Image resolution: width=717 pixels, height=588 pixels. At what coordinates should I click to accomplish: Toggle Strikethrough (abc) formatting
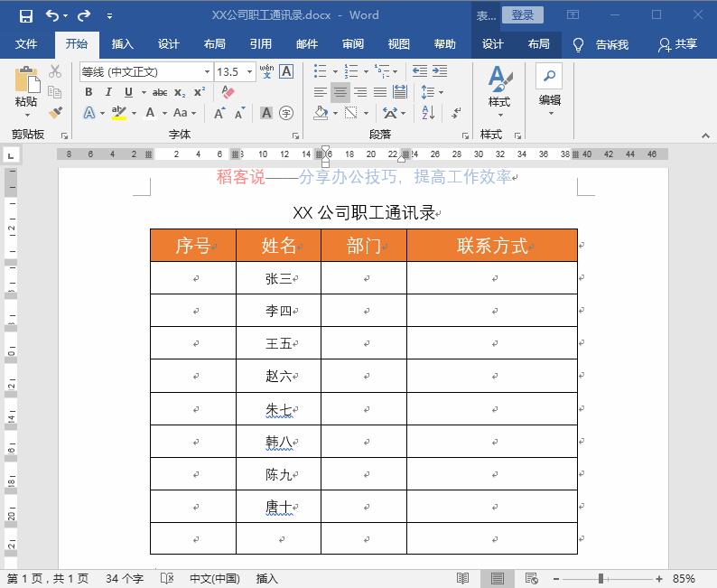(160, 92)
